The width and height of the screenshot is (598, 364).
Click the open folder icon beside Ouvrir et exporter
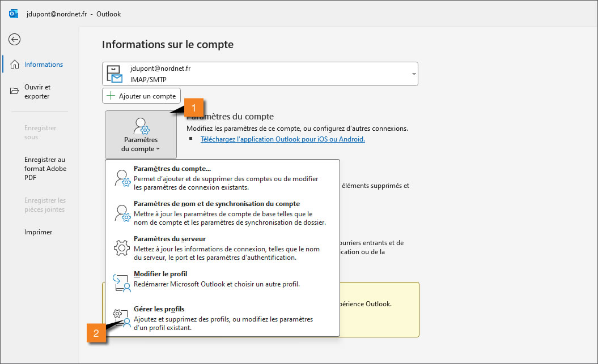[x=15, y=91]
